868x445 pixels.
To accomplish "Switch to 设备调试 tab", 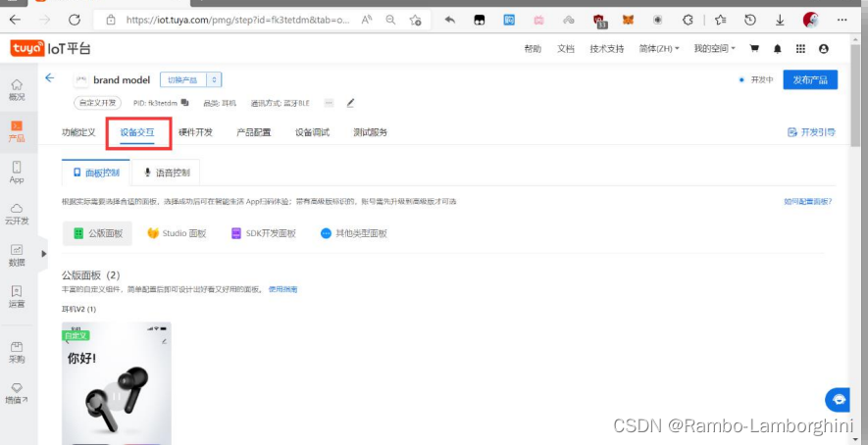I will pyautogui.click(x=312, y=132).
